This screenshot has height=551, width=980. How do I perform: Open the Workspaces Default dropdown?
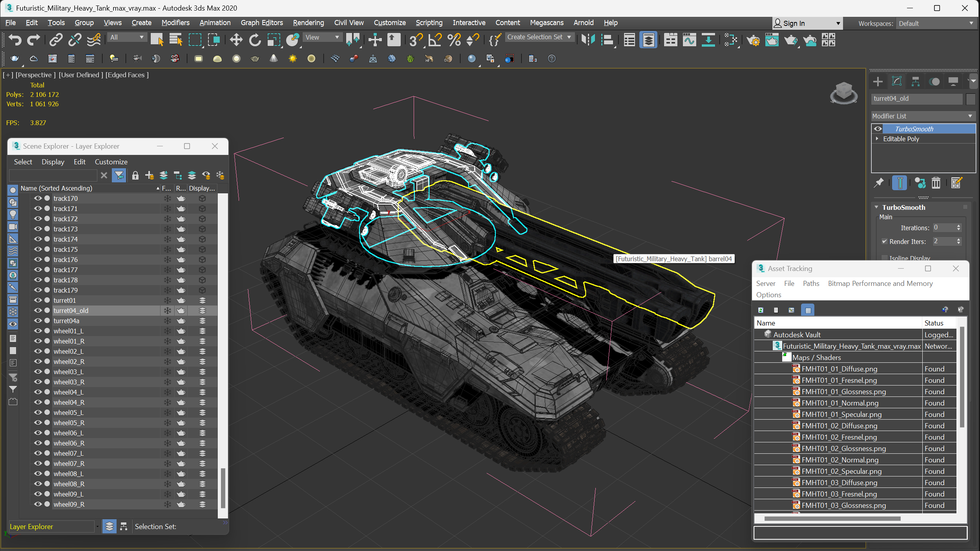pos(936,24)
